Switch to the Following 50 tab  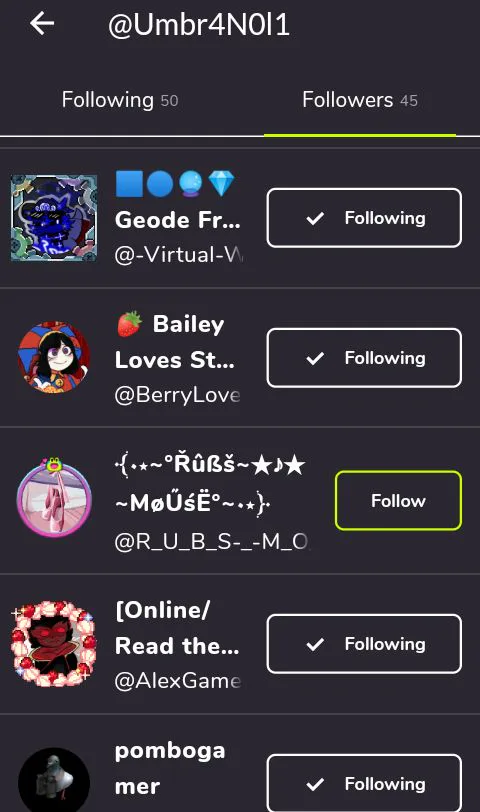point(120,100)
